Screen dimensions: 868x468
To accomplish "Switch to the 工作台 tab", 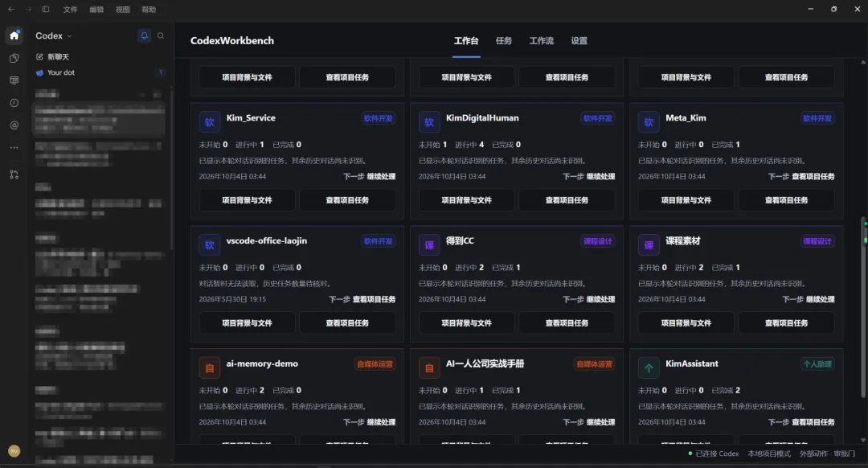I will [x=466, y=41].
